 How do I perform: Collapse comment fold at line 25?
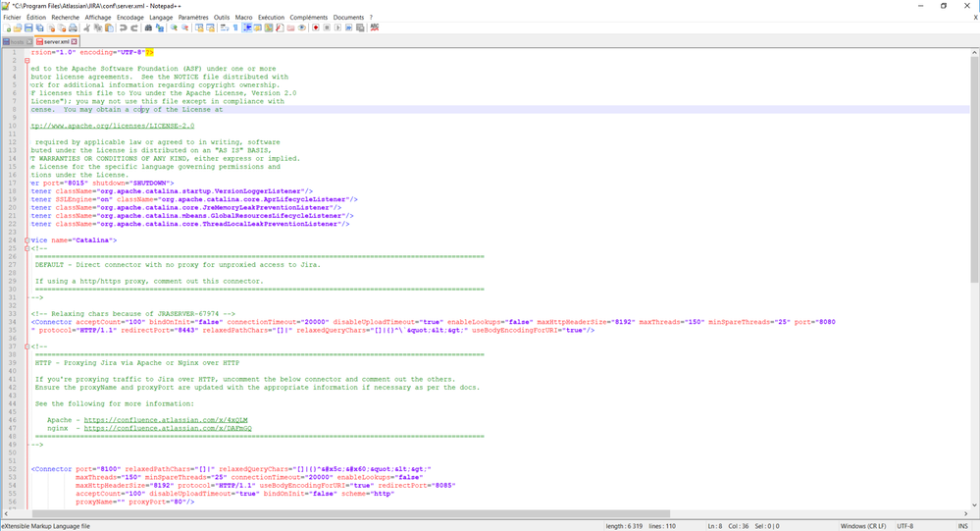click(x=26, y=248)
